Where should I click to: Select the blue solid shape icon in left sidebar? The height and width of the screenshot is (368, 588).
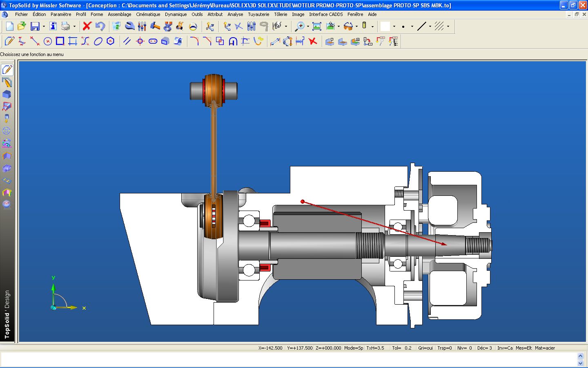click(7, 94)
